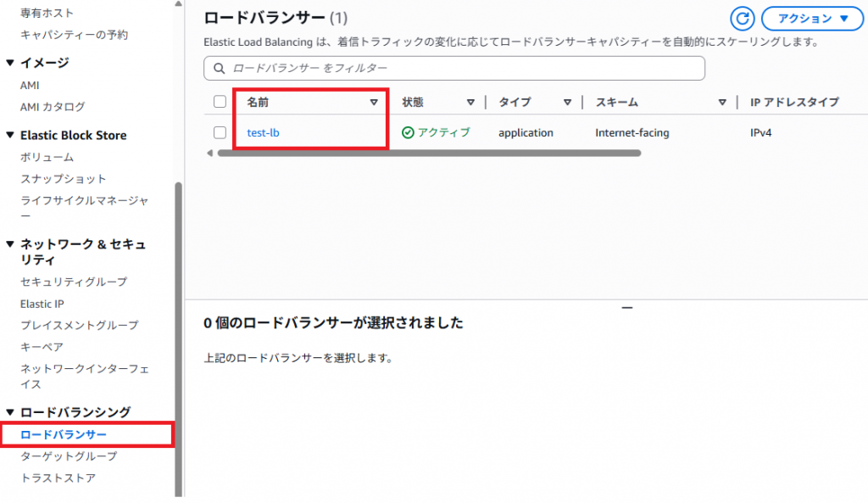The width and height of the screenshot is (868, 503).
Task: Click the green active status check icon
Action: coord(409,132)
